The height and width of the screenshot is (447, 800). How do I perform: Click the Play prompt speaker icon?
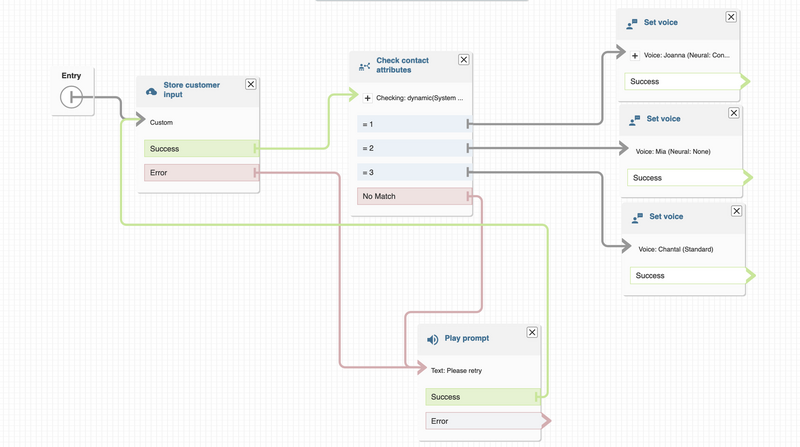433,340
